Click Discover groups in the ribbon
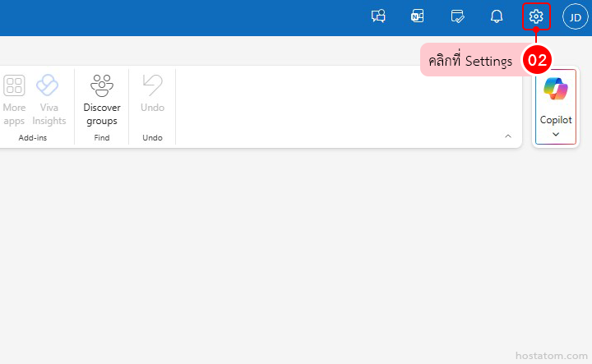Viewport: 592px width, 364px height. click(x=102, y=100)
